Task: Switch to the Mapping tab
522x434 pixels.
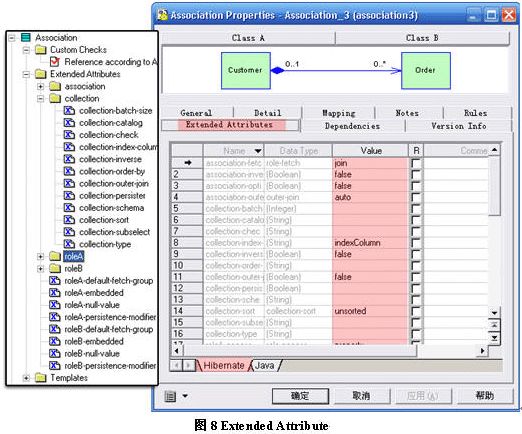Action: (339, 113)
